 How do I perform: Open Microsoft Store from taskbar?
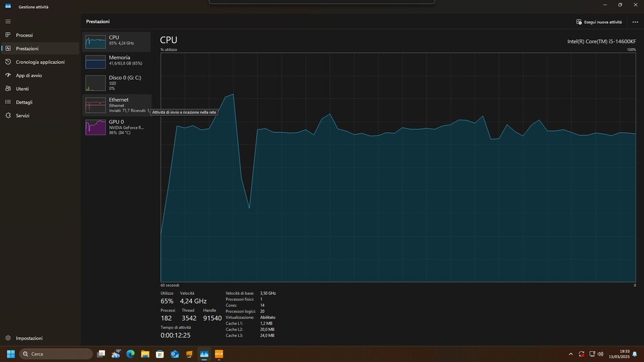point(160,354)
